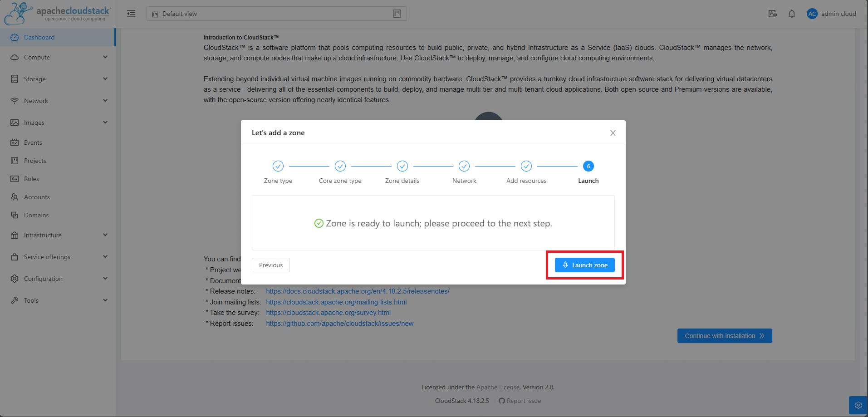Open the Domains menu item
The image size is (868, 417).
[x=58, y=215]
